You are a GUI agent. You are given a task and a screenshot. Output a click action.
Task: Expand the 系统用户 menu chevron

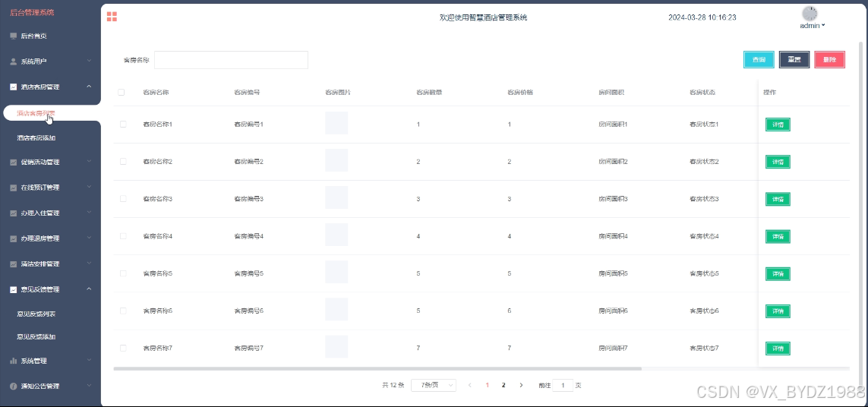coord(89,61)
